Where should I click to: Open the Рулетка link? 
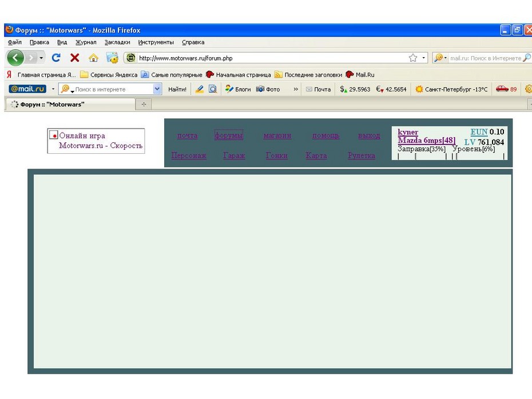[362, 155]
